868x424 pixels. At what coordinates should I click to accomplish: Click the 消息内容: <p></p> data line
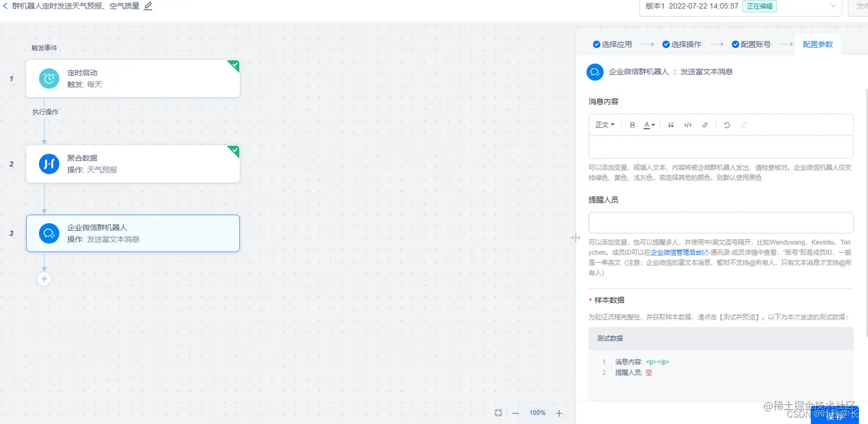pyautogui.click(x=642, y=362)
